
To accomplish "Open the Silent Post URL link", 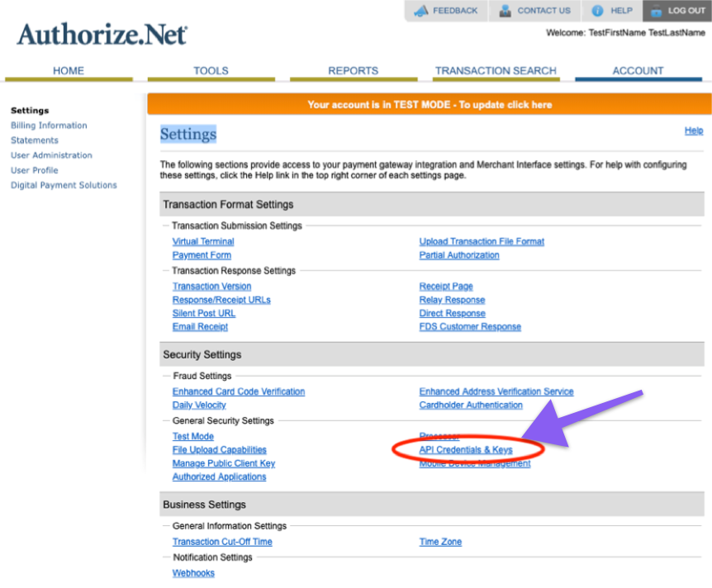I will click(204, 313).
